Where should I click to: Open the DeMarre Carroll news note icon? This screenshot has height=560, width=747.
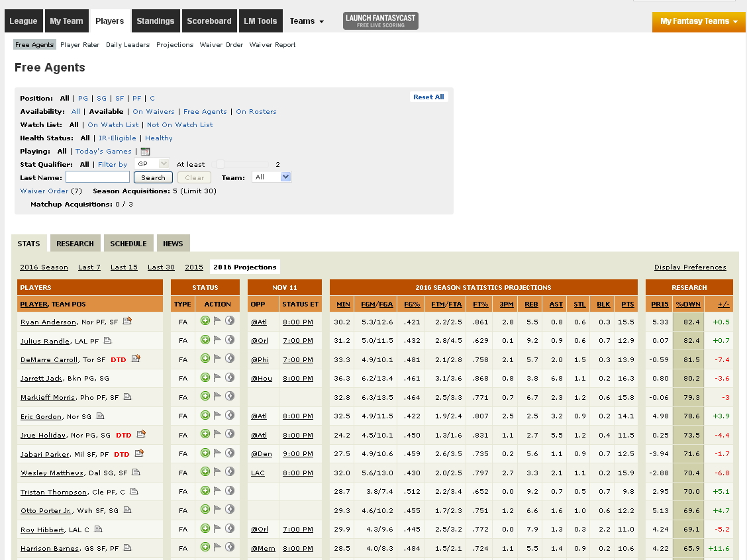pyautogui.click(x=136, y=359)
